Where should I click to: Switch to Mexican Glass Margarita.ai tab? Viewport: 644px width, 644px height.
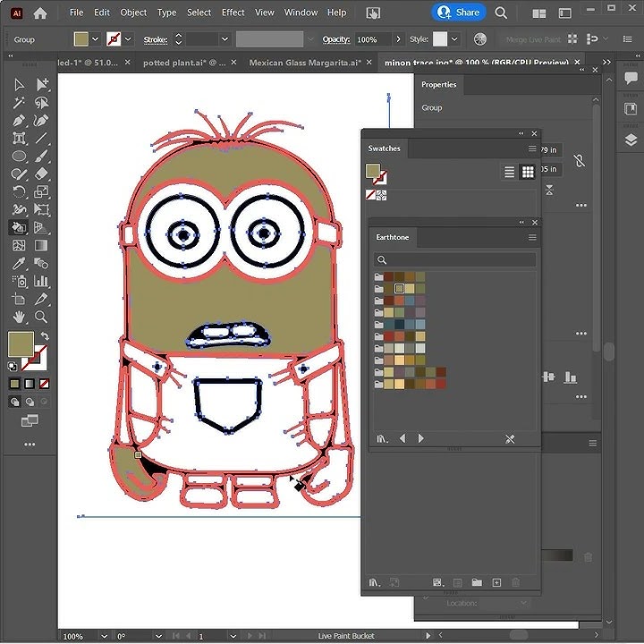point(305,63)
